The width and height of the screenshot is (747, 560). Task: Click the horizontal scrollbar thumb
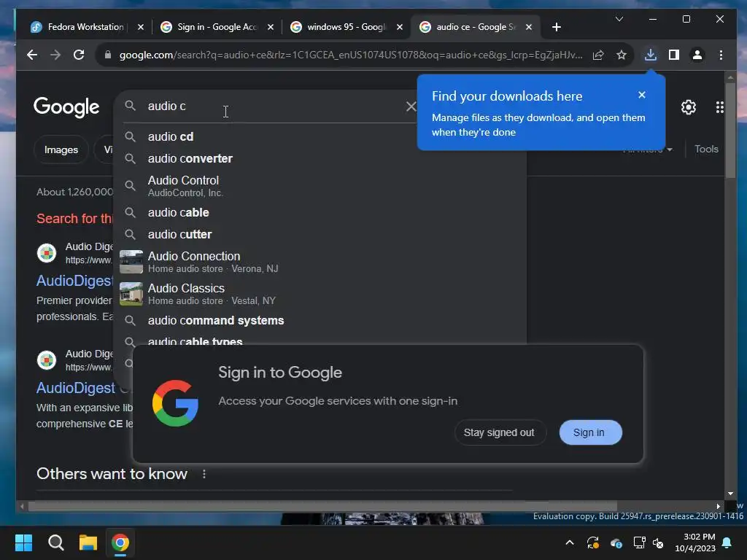[x=322, y=506]
